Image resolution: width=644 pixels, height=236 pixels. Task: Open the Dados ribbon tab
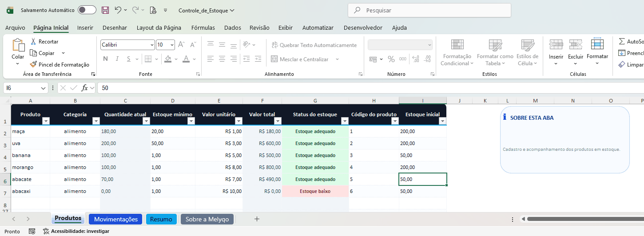[233, 28]
